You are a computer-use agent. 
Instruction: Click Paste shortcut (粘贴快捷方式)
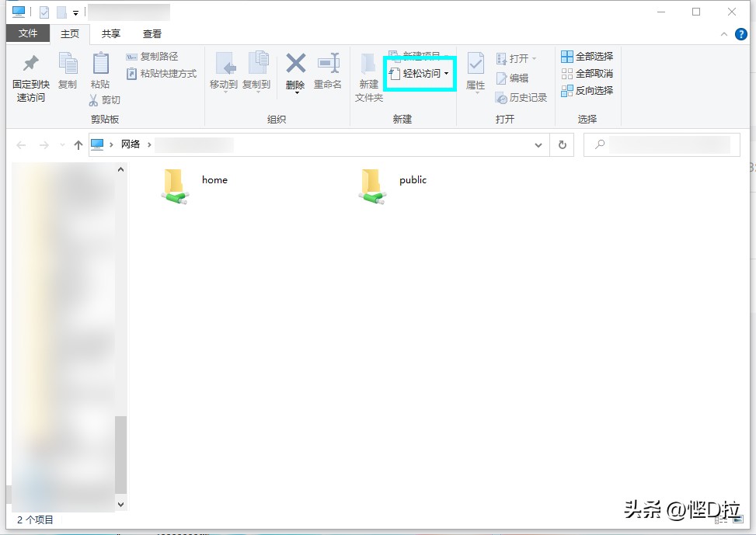tap(162, 74)
